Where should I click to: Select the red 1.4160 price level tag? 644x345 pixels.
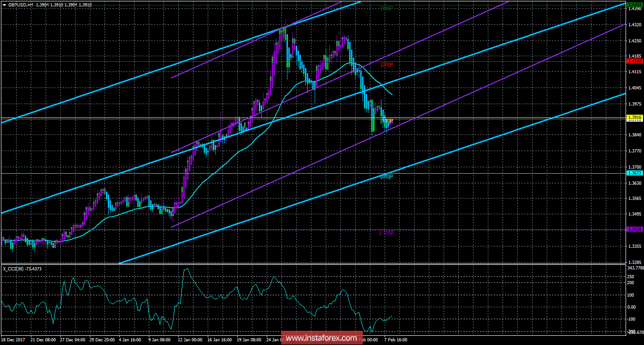coord(634,60)
